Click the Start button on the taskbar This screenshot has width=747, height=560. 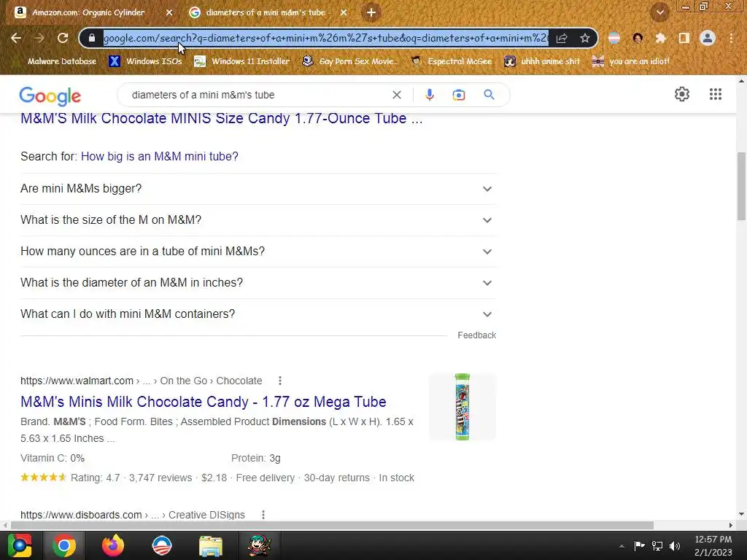pyautogui.click(x=20, y=545)
